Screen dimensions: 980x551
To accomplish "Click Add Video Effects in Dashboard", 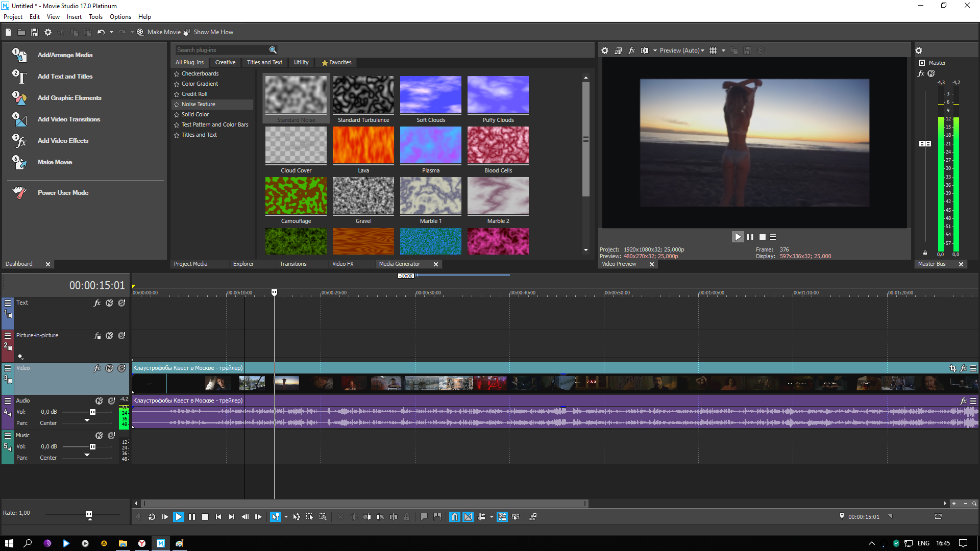I will point(63,141).
